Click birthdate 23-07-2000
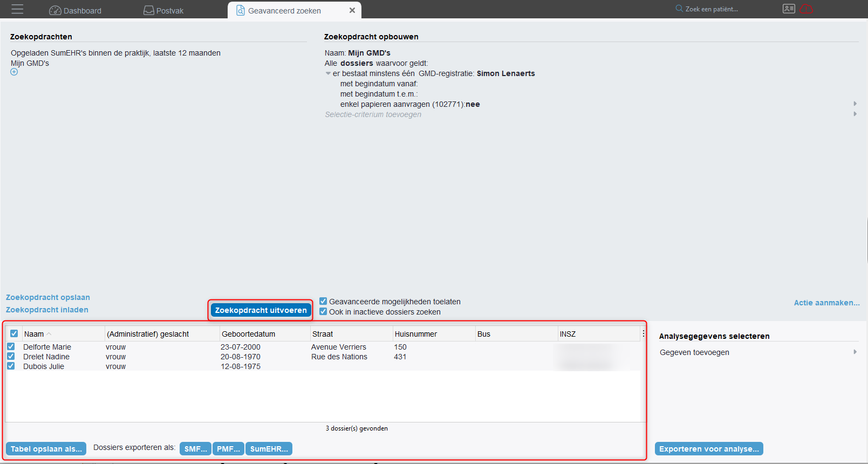 point(241,347)
